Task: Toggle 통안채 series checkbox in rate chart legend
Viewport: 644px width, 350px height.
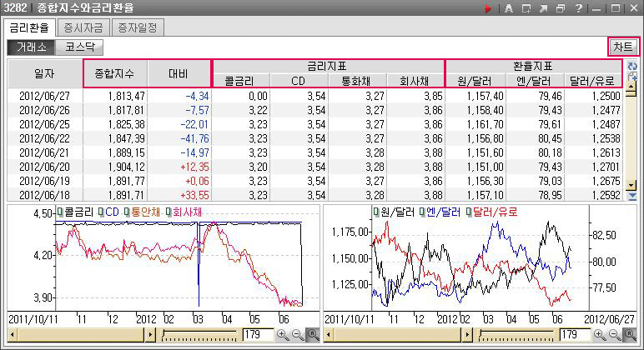Action: [127, 212]
